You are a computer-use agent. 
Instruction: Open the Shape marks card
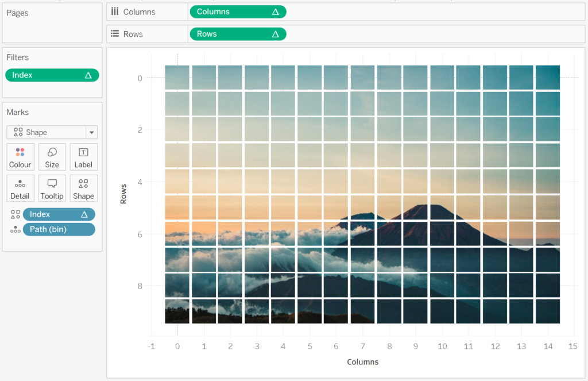(x=83, y=188)
